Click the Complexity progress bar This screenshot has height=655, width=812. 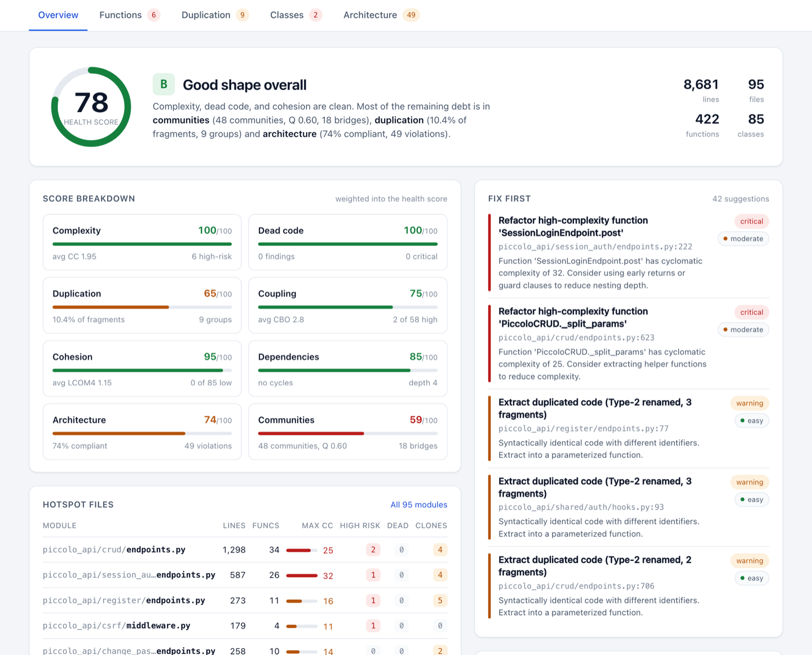(142, 244)
